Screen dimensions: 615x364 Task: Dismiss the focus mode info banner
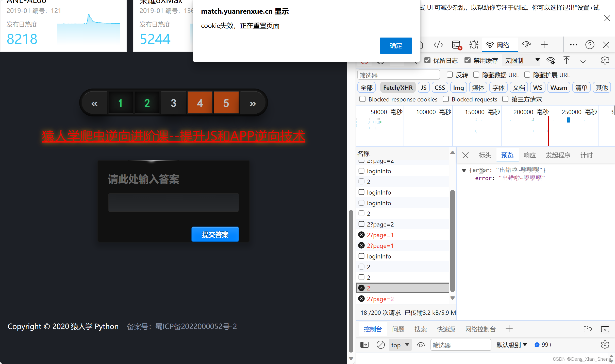click(x=607, y=18)
